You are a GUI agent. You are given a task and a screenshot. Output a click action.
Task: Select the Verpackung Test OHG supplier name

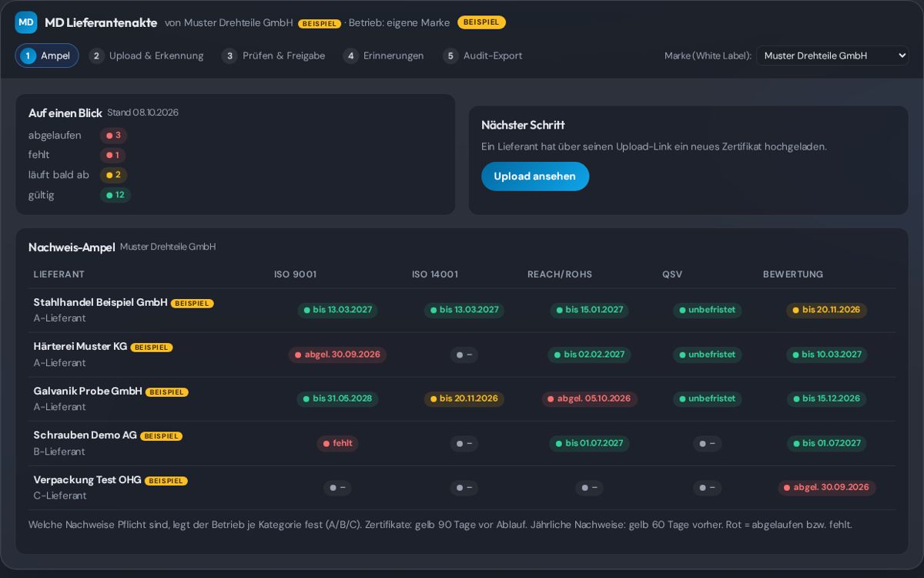click(87, 480)
